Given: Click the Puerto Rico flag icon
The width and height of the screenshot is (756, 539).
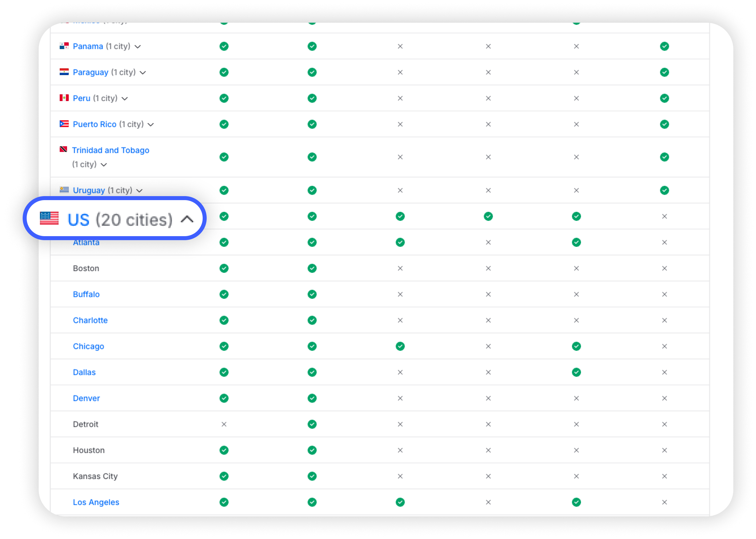Looking at the screenshot, I should [64, 124].
